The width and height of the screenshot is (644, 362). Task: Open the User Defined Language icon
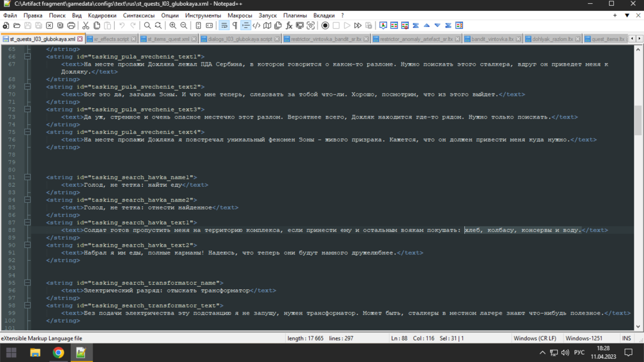tap(256, 26)
